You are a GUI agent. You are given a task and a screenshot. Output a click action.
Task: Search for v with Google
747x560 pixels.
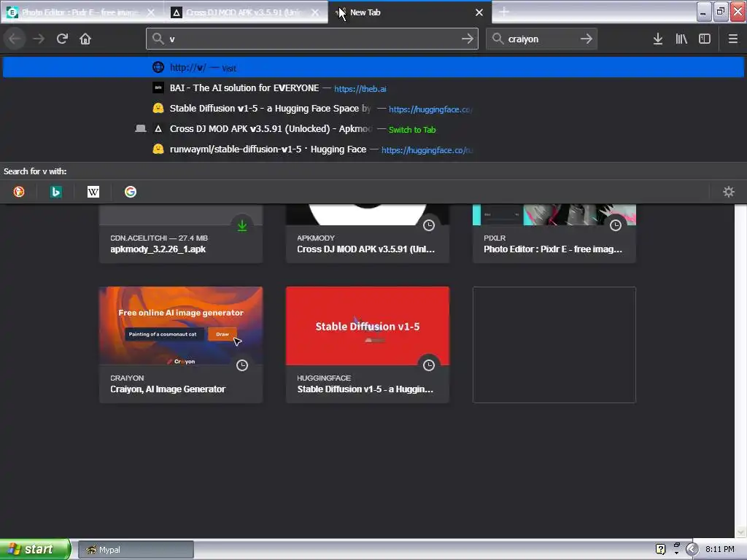[x=131, y=192]
